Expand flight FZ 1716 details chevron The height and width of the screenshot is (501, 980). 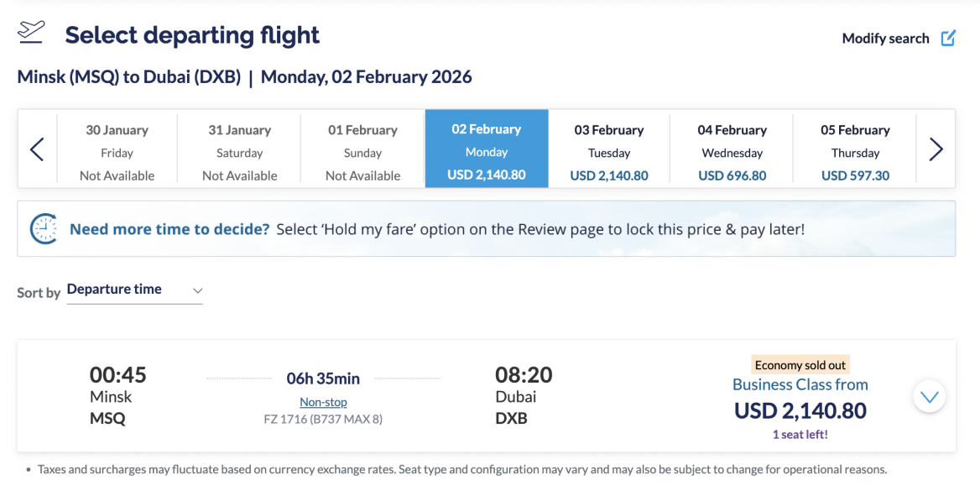[x=929, y=396]
